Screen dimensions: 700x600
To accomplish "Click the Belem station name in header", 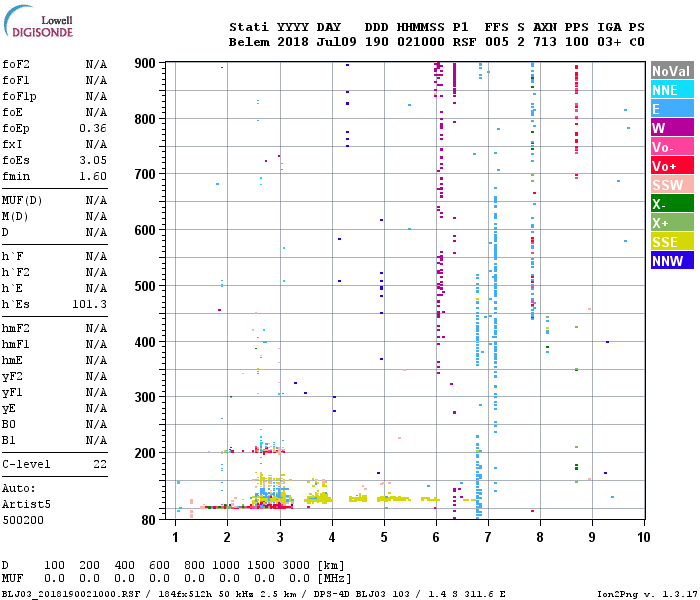I will (x=250, y=42).
